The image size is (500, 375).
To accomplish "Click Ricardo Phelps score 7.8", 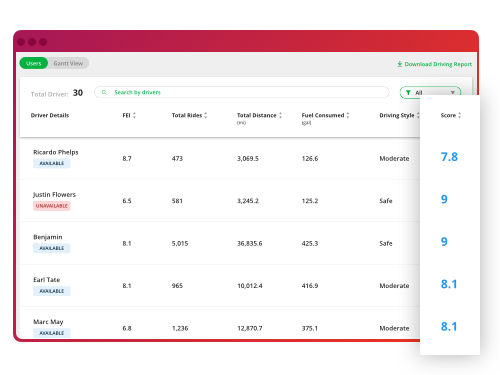I will click(449, 157).
